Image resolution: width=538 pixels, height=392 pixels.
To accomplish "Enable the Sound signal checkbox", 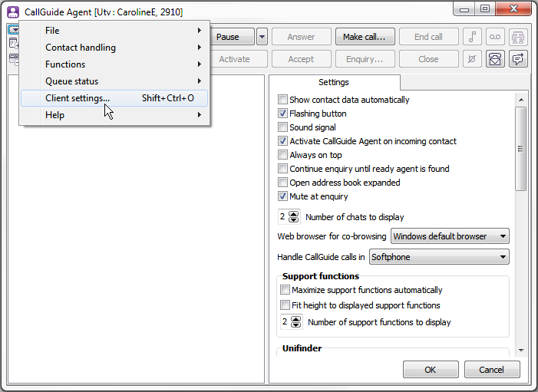I will [282, 127].
